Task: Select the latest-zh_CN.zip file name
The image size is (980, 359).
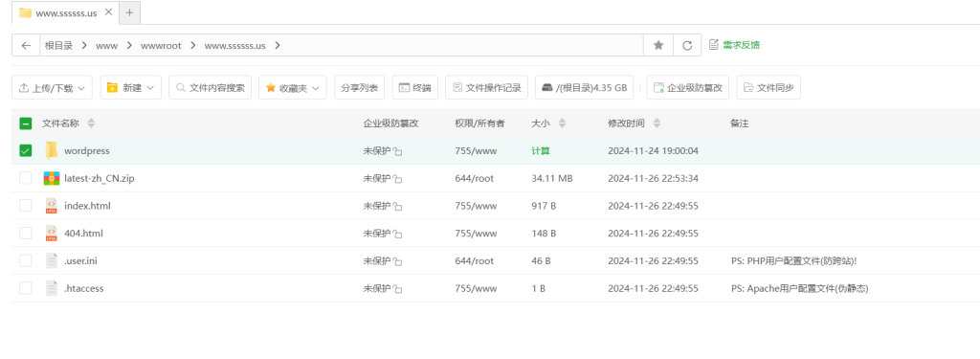Action: pyautogui.click(x=100, y=178)
